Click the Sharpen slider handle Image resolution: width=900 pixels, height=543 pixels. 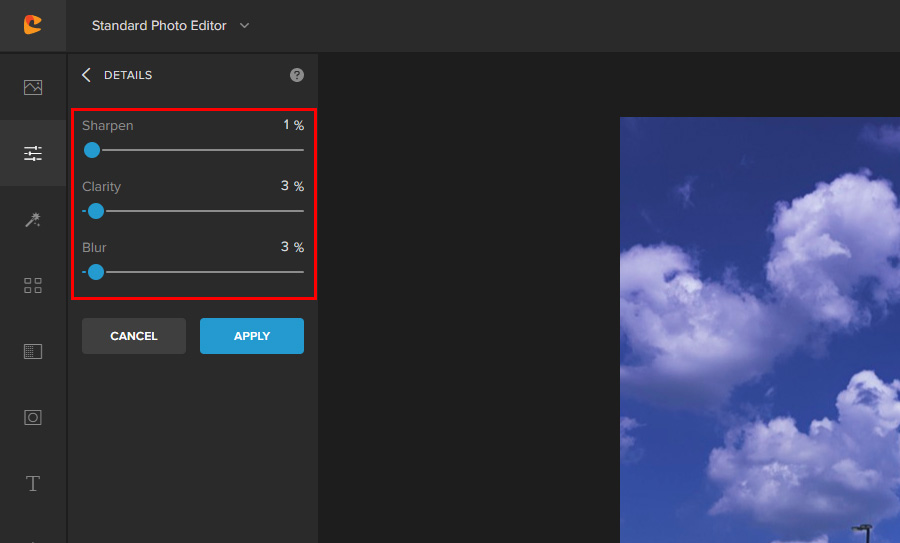(92, 150)
